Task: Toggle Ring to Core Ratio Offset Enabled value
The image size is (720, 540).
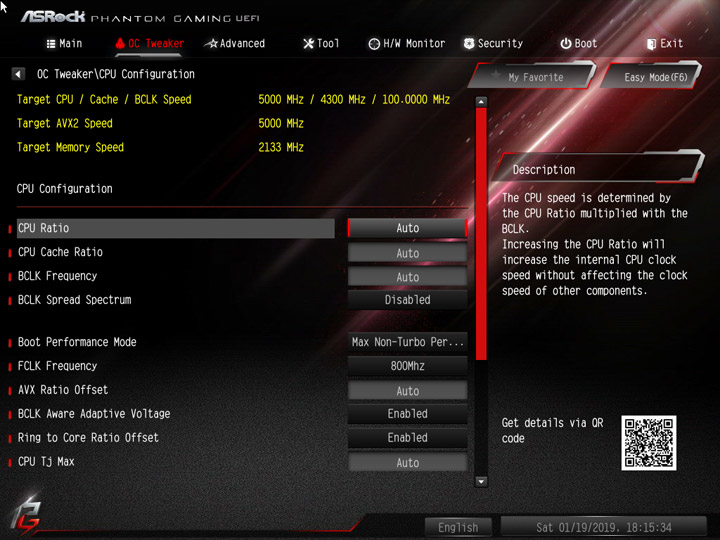Action: [408, 438]
